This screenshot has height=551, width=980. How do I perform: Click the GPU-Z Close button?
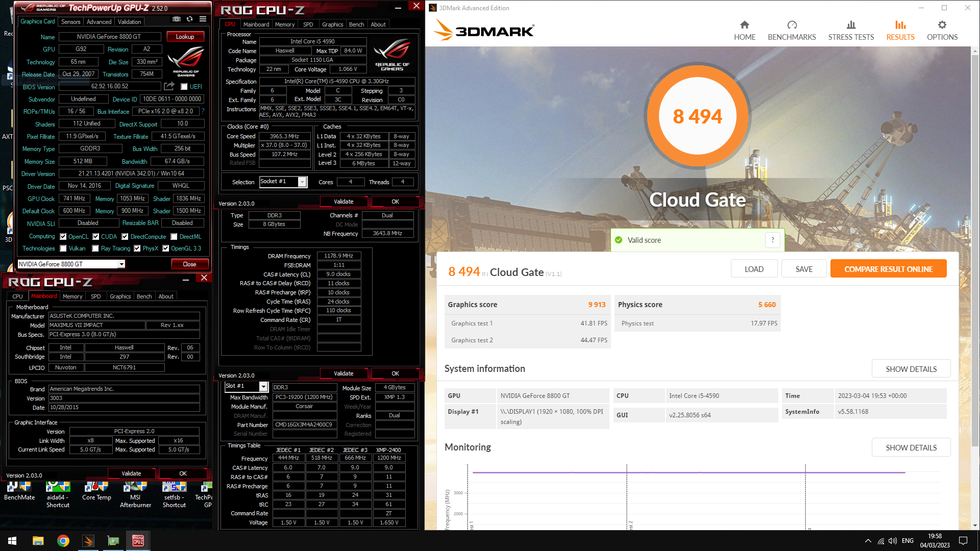point(189,264)
